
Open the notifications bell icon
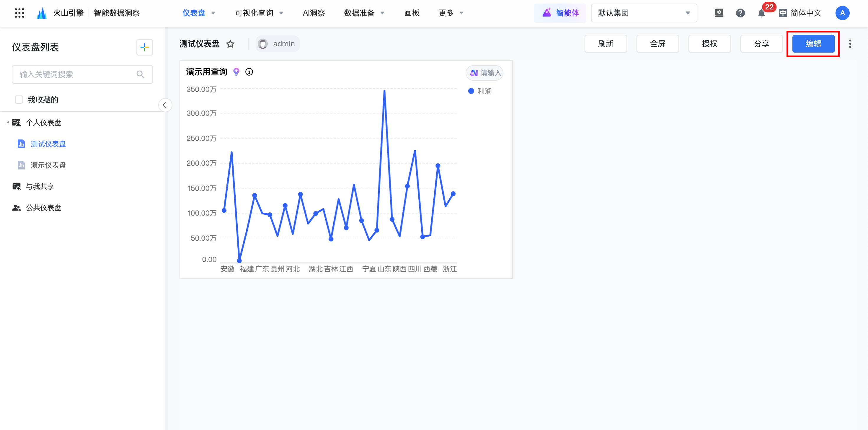pos(761,14)
